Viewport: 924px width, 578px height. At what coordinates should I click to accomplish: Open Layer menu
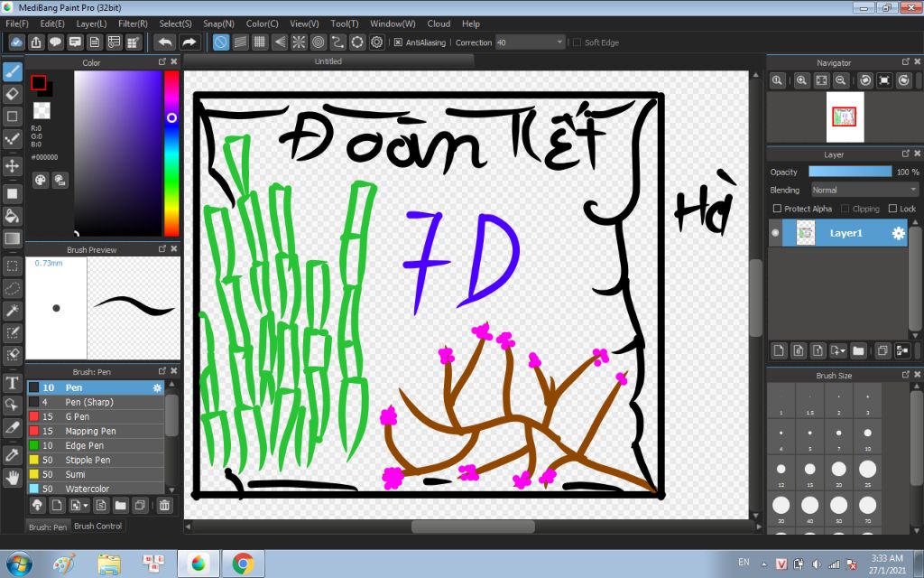click(x=91, y=23)
